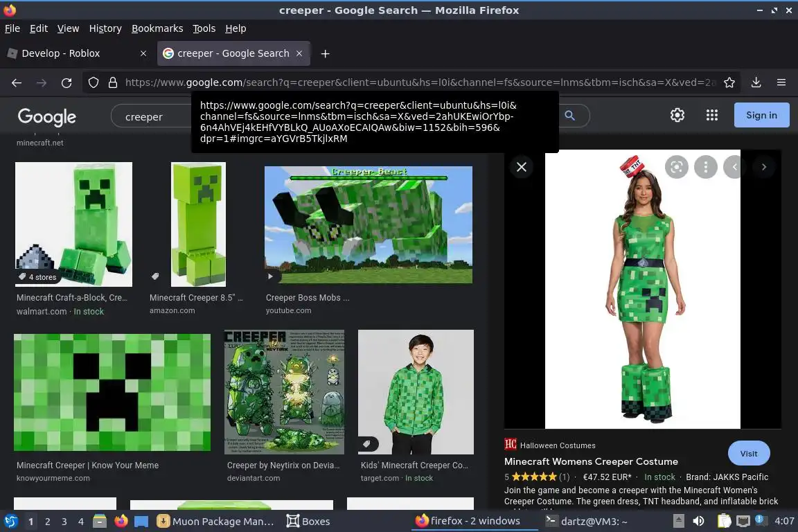Close the creeper - Google Search tab
Screen dimensions: 798x532
point(299,53)
